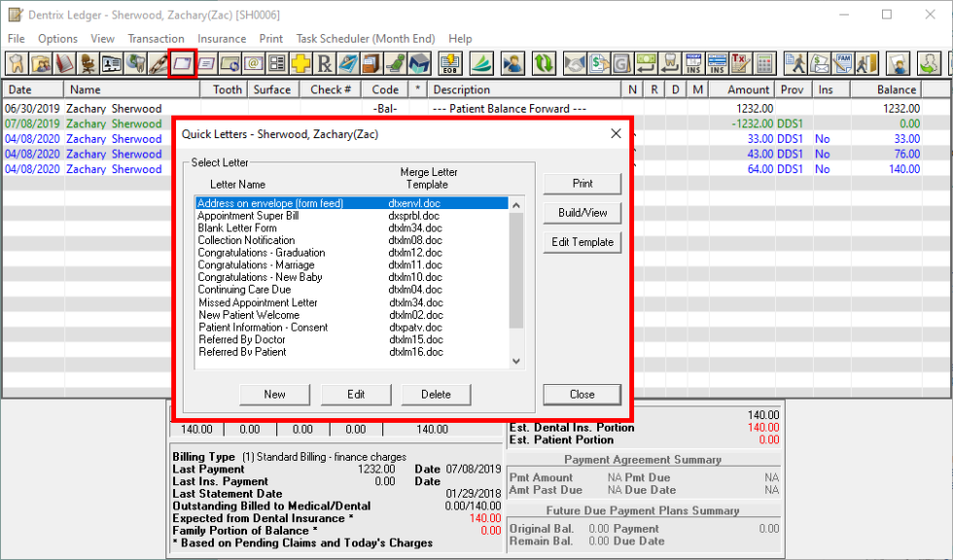Select Collection Notification letter
The image size is (953, 560).
(x=246, y=240)
